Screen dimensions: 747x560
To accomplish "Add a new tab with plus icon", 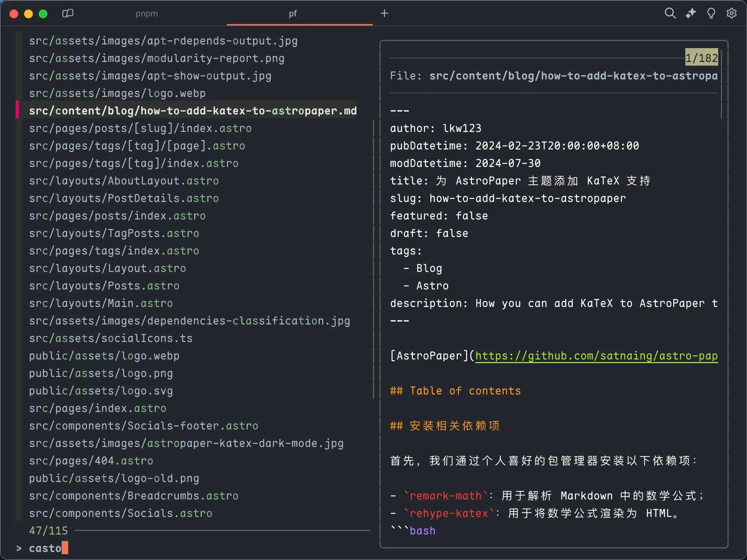I will 384,13.
